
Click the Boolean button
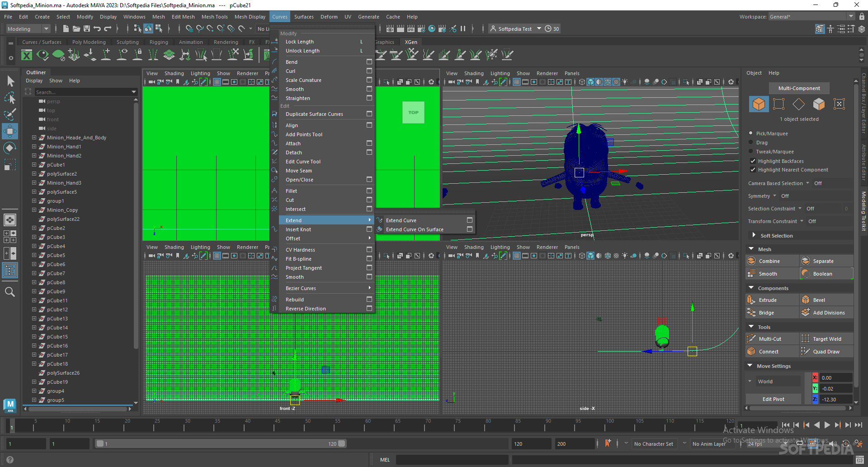[826, 274]
